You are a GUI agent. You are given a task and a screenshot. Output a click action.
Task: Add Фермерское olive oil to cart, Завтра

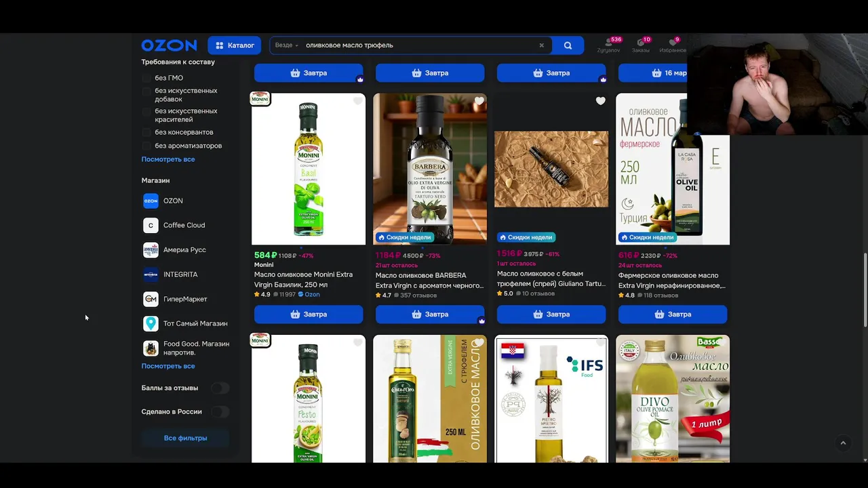point(673,314)
